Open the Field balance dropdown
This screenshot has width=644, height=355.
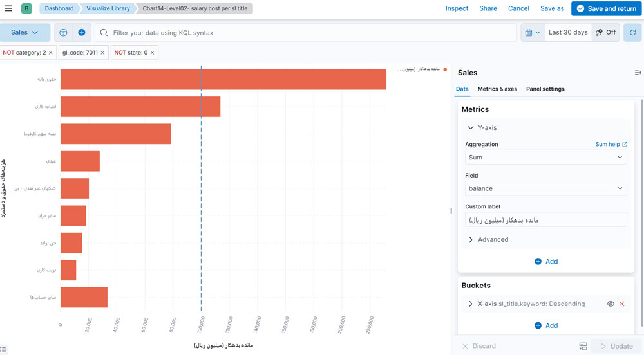[x=545, y=188]
